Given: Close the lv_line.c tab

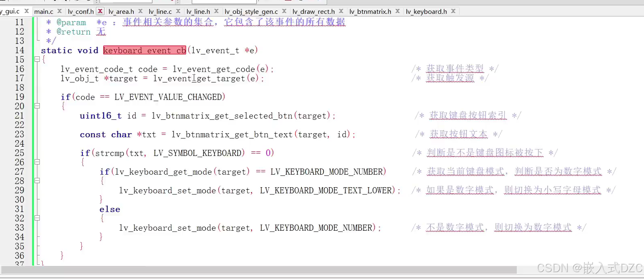Looking at the screenshot, I should click(x=178, y=11).
